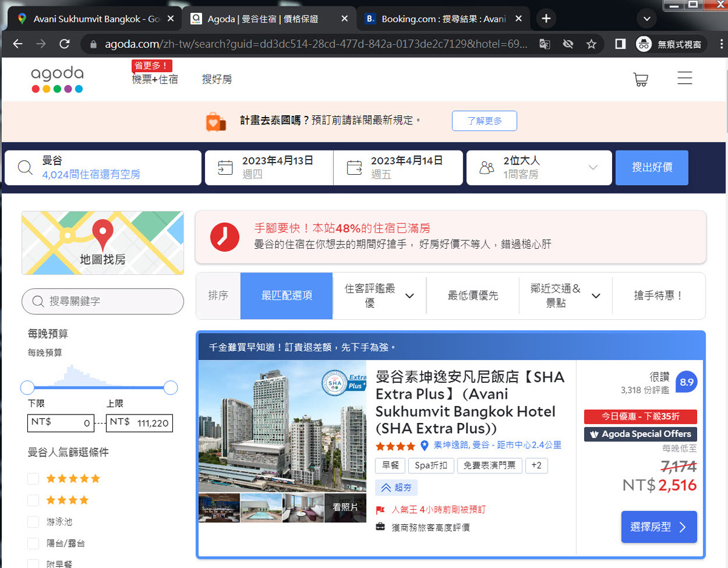The width and height of the screenshot is (728, 568).
Task: Click the 了解更多 button
Action: 484,121
